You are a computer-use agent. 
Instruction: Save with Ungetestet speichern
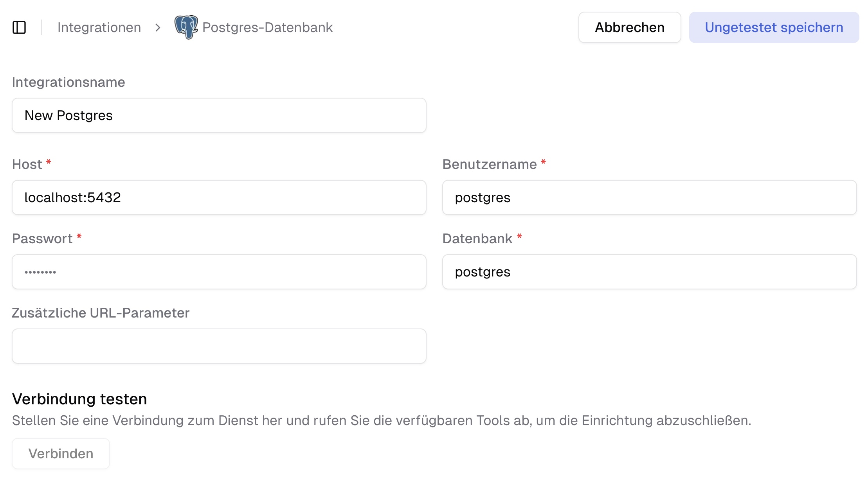coord(774,27)
